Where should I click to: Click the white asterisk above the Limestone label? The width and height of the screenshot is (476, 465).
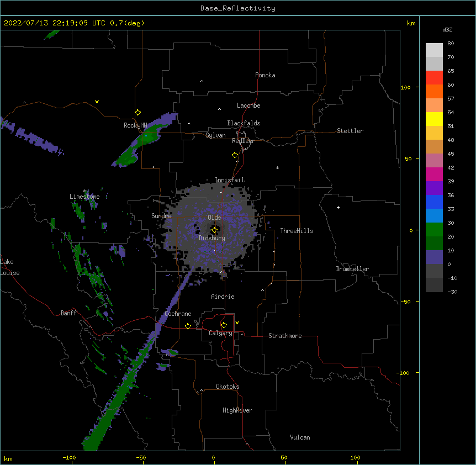pos(85,191)
